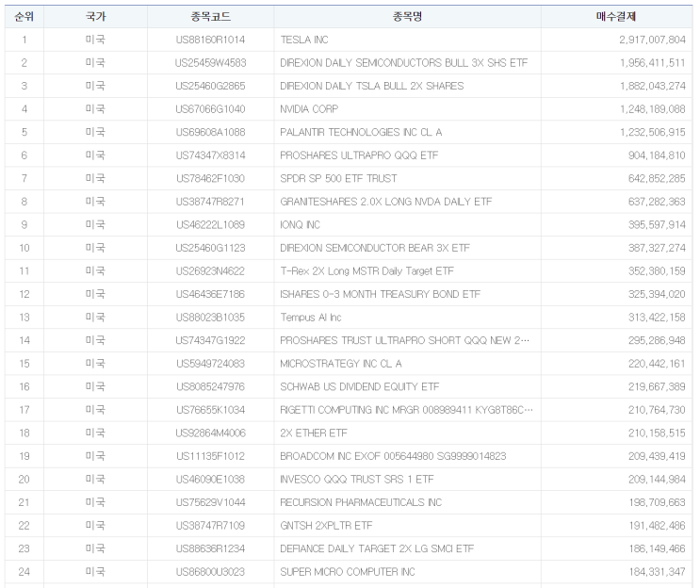This screenshot has height=588, width=700.
Task: Click 미국 in the TESLA INC row
Action: pyautogui.click(x=95, y=40)
